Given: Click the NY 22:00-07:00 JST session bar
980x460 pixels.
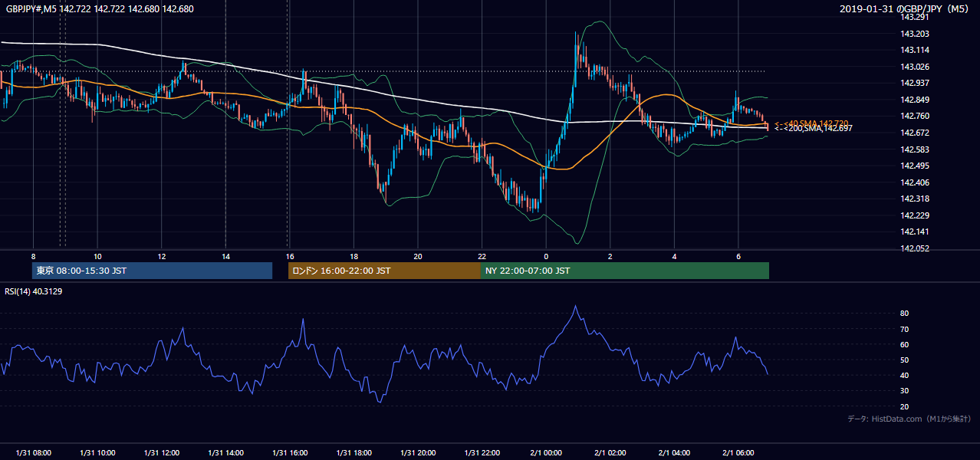Looking at the screenshot, I should [x=625, y=271].
